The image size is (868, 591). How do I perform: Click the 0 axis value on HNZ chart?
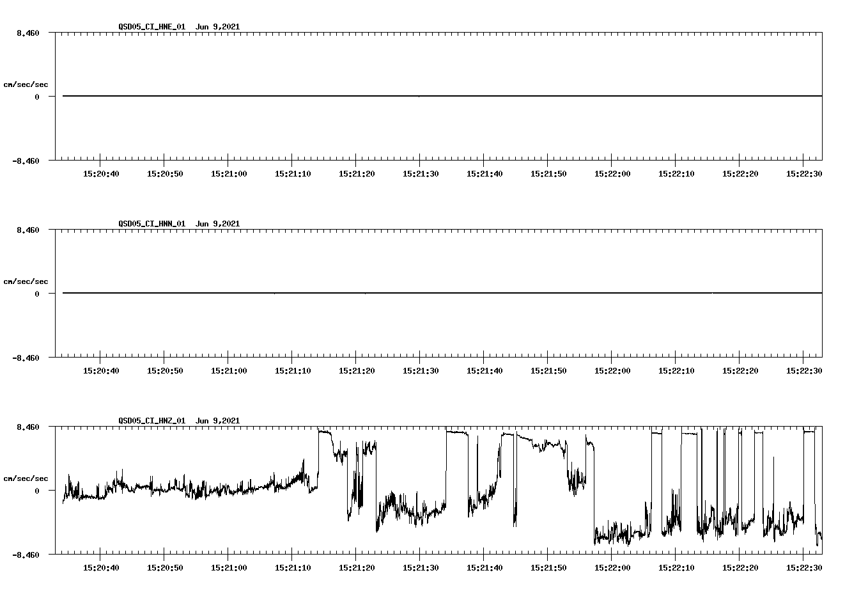pyautogui.click(x=37, y=491)
